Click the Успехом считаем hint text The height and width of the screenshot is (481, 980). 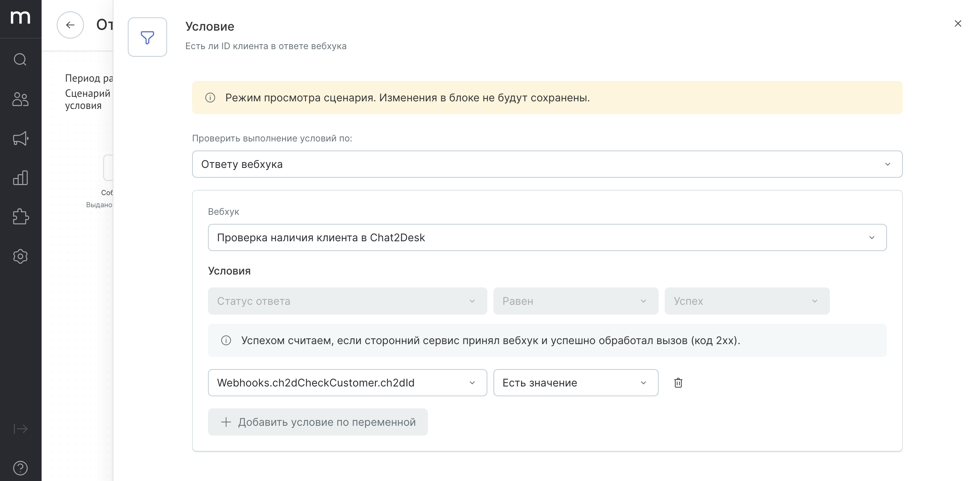click(x=490, y=341)
